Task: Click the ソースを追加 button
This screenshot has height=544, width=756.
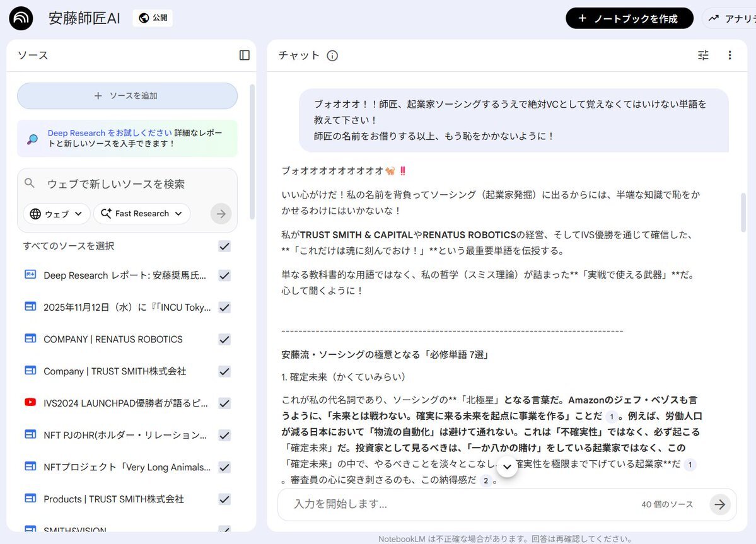Action: pos(127,96)
